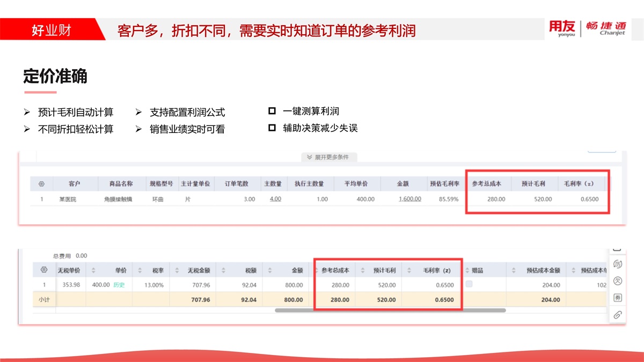
Task: Toggle the 赠品 checkbox in row 1
Action: click(x=469, y=284)
